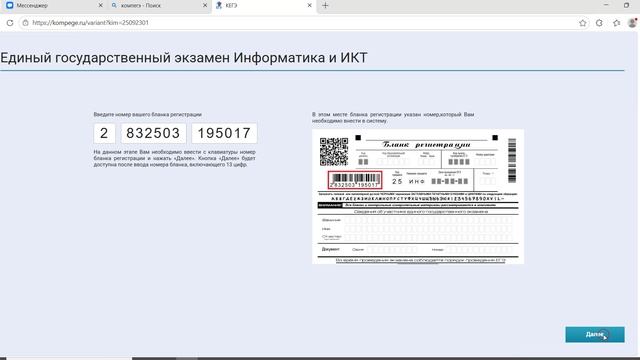
Task: Click the first blank number field containing 2
Action: coord(104,133)
